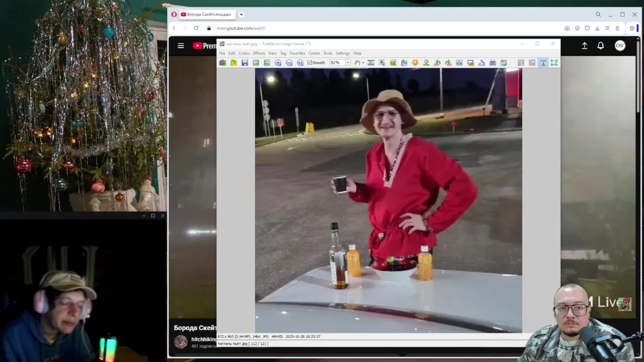This screenshot has height=362, width=644.
Task: Click the browser downloads arrow icon
Action: [597, 28]
